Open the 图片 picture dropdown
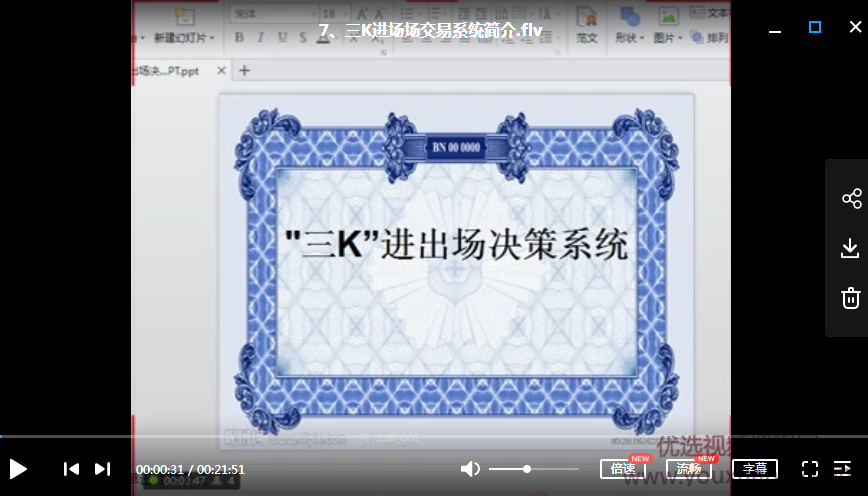Screen dimensions: 868x496 click(x=668, y=38)
